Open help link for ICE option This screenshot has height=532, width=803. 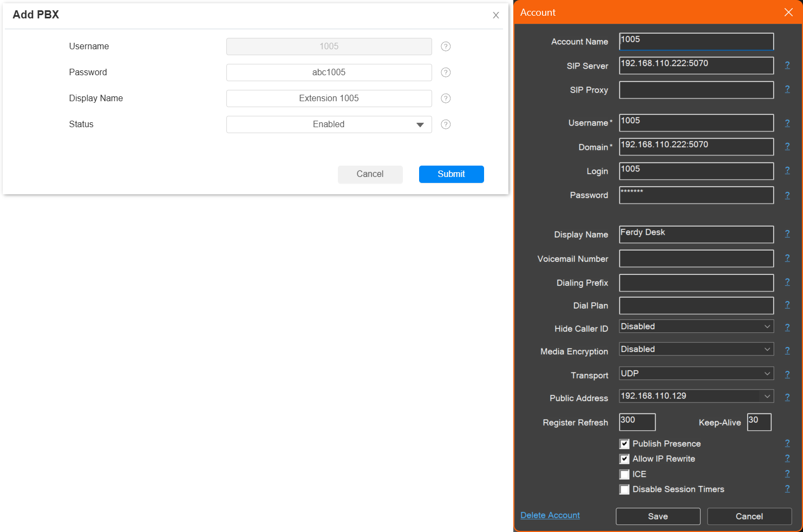[x=787, y=474]
